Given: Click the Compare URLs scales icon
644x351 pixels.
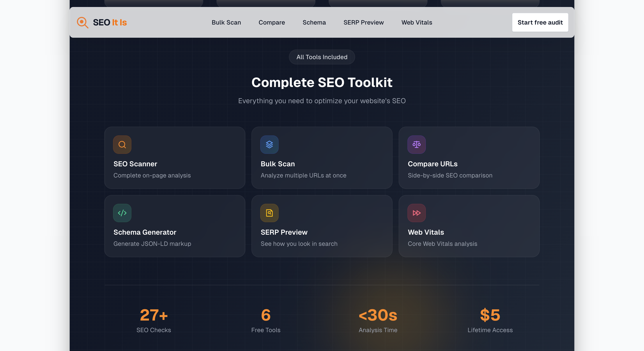Looking at the screenshot, I should click(x=416, y=145).
